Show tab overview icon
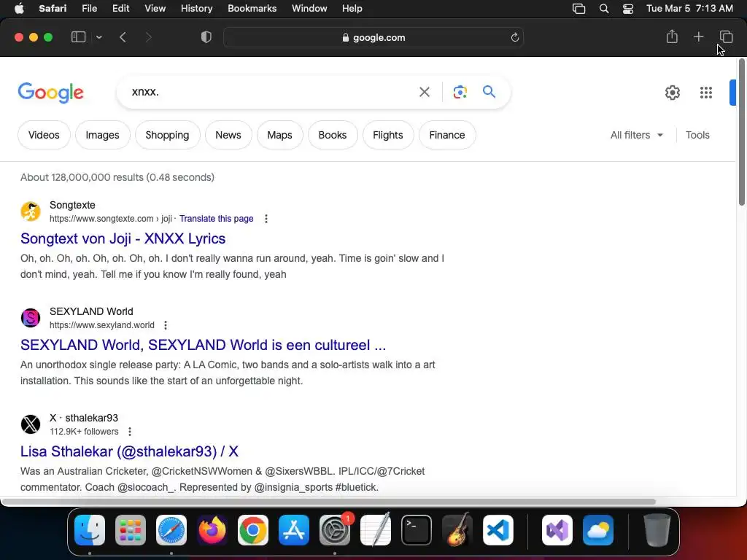The image size is (747, 560). tap(726, 36)
